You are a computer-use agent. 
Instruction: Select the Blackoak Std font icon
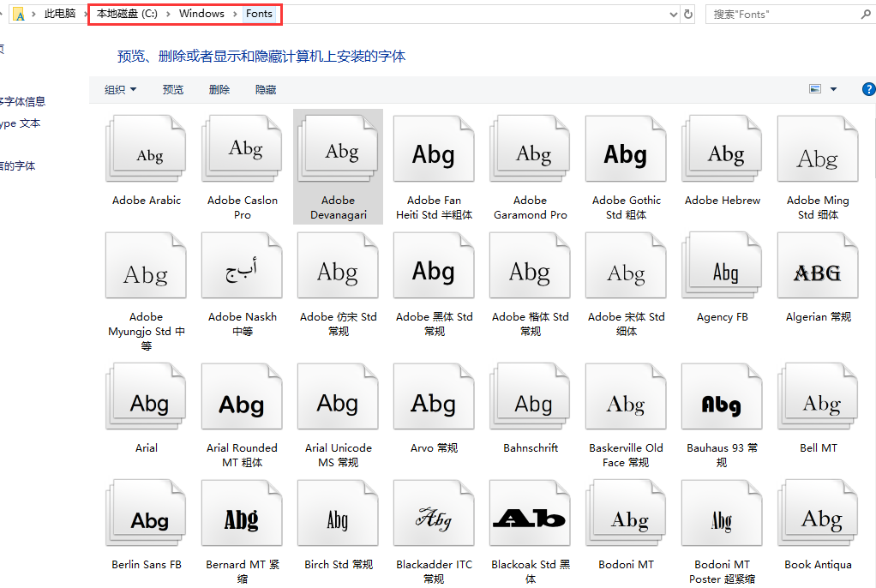531,513
